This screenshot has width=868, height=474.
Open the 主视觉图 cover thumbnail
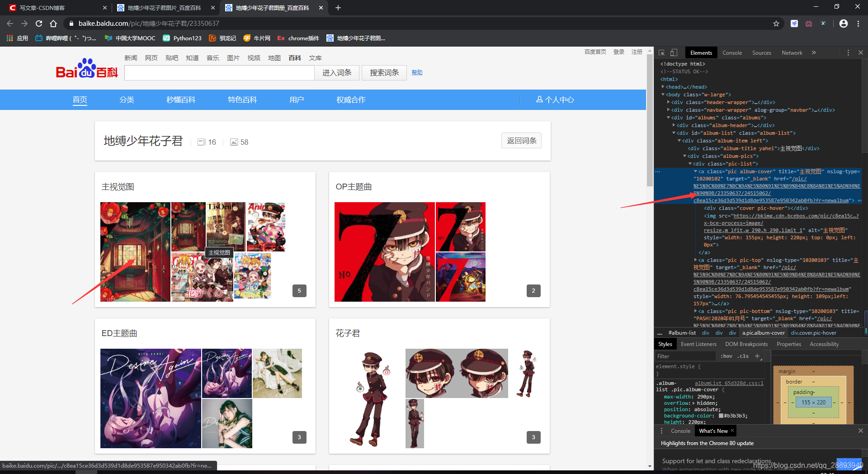point(135,252)
